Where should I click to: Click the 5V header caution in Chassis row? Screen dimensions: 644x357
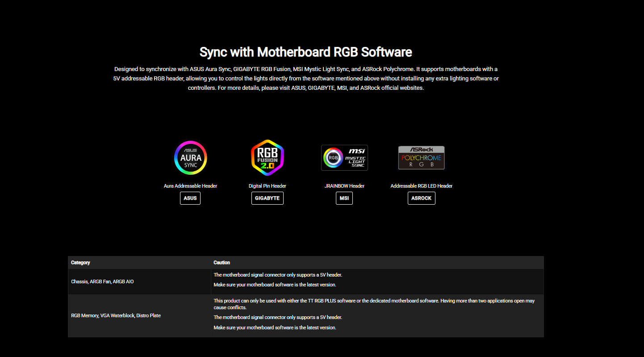(277, 275)
